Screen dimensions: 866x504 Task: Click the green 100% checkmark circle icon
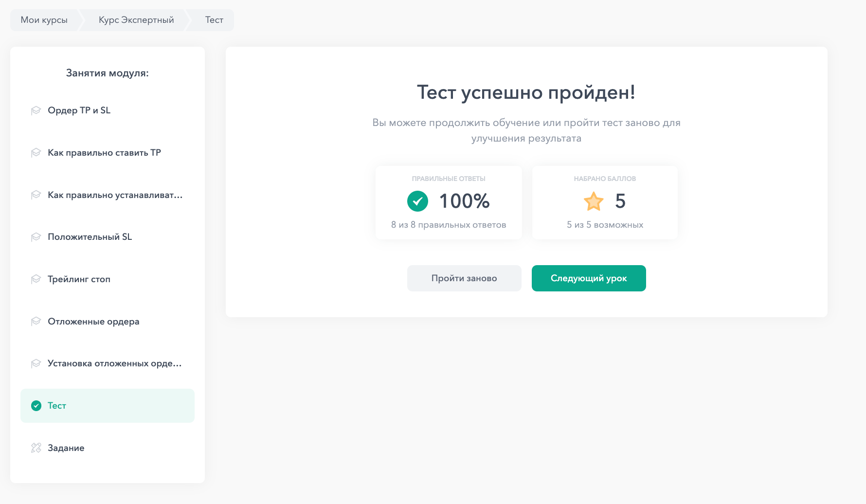click(x=417, y=201)
